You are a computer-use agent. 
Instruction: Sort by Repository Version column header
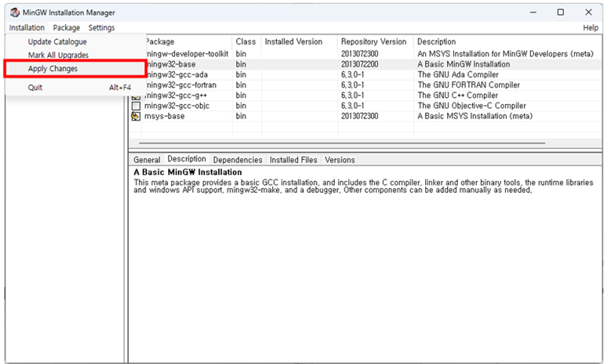[376, 41]
